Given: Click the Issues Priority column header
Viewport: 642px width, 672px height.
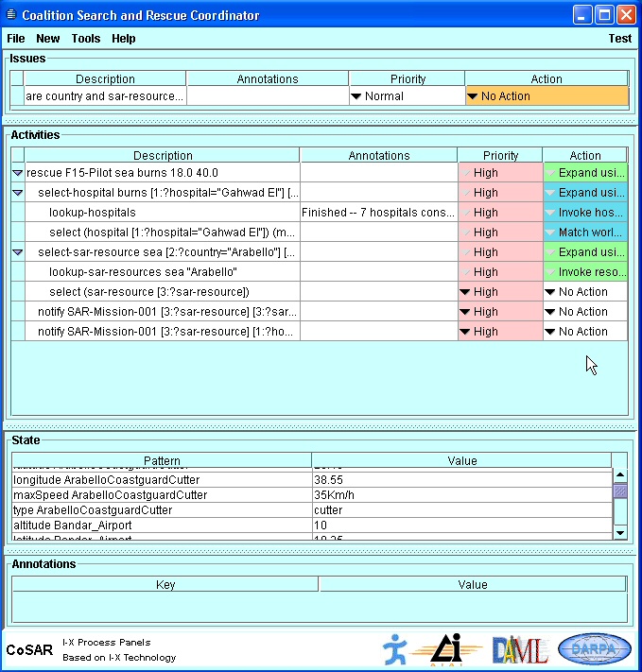Looking at the screenshot, I should pos(408,78).
